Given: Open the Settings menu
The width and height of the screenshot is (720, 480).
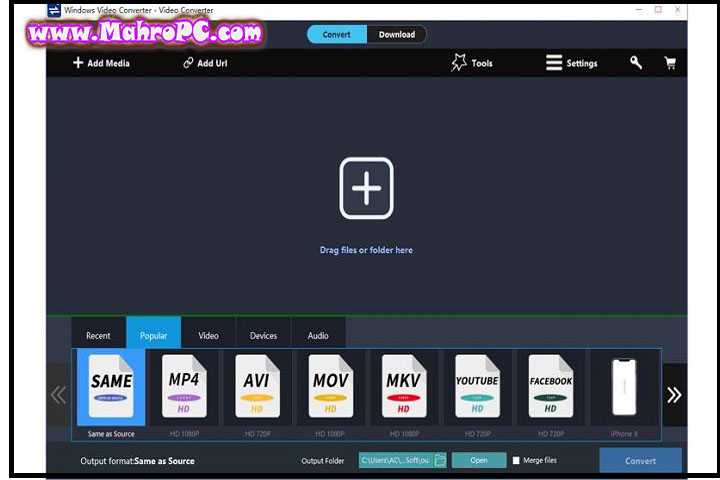Looking at the screenshot, I should [572, 63].
